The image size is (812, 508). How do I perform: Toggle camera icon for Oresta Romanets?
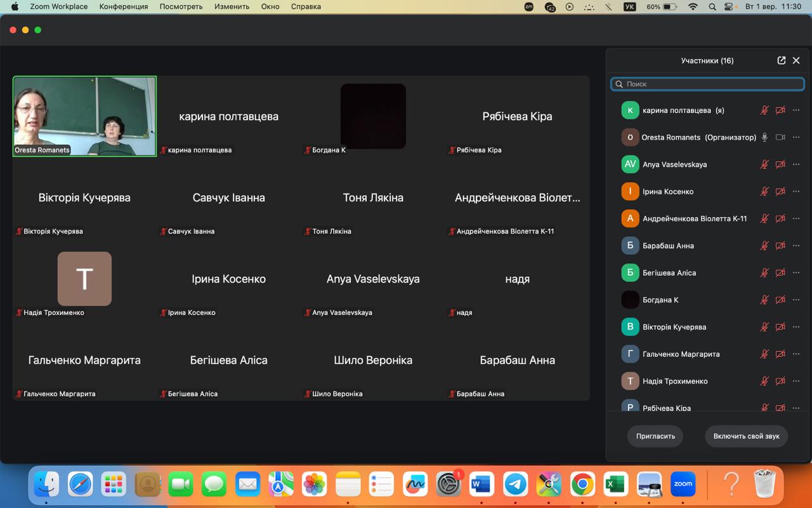780,137
